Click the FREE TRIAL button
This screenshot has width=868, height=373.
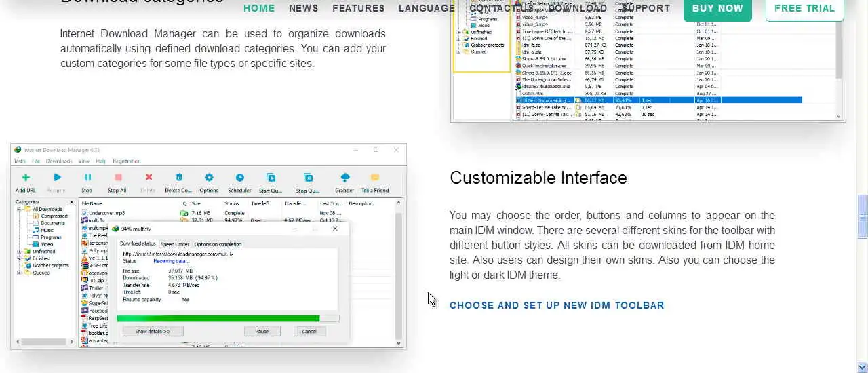(x=805, y=8)
